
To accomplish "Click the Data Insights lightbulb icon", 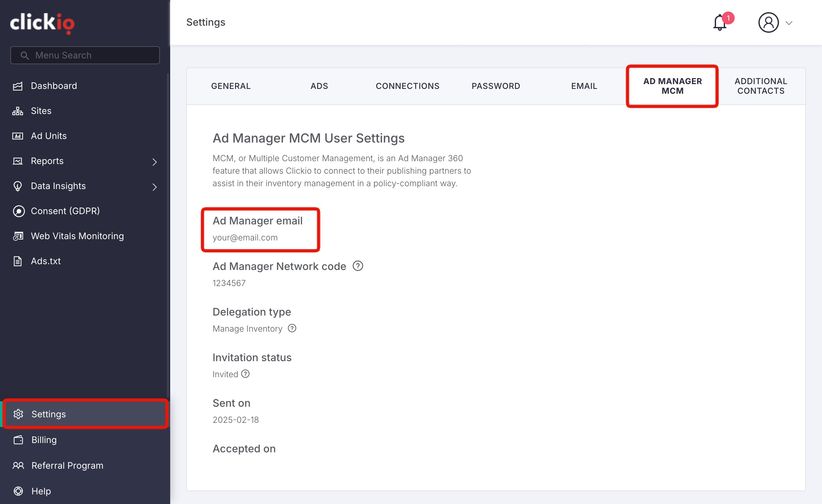I will [x=18, y=186].
